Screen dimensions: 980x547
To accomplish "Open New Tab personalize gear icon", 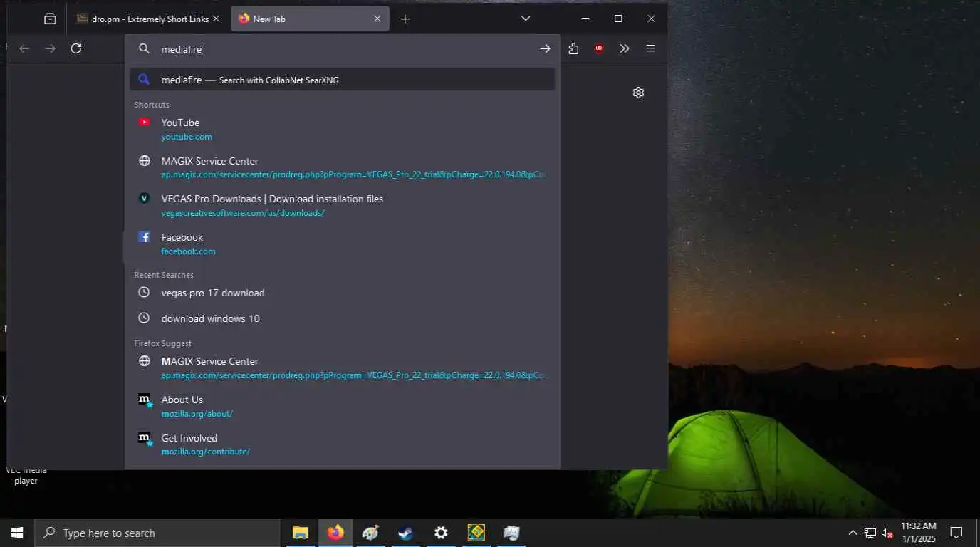I will coord(639,93).
